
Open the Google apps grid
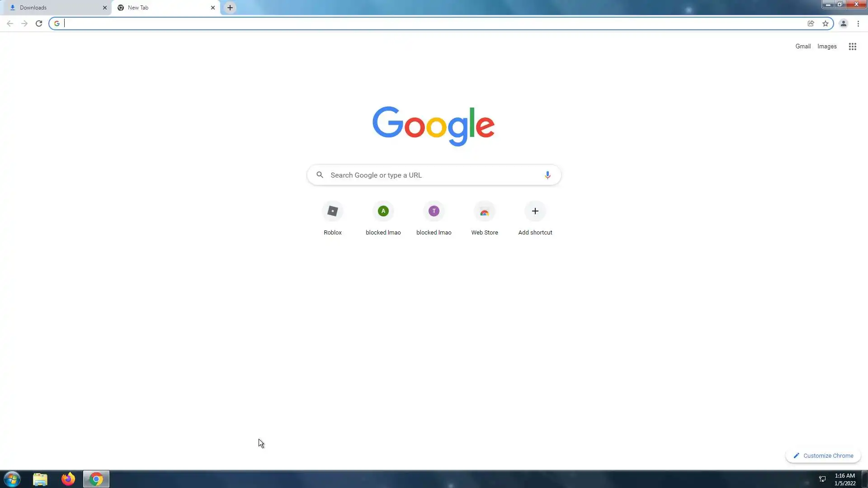(852, 47)
